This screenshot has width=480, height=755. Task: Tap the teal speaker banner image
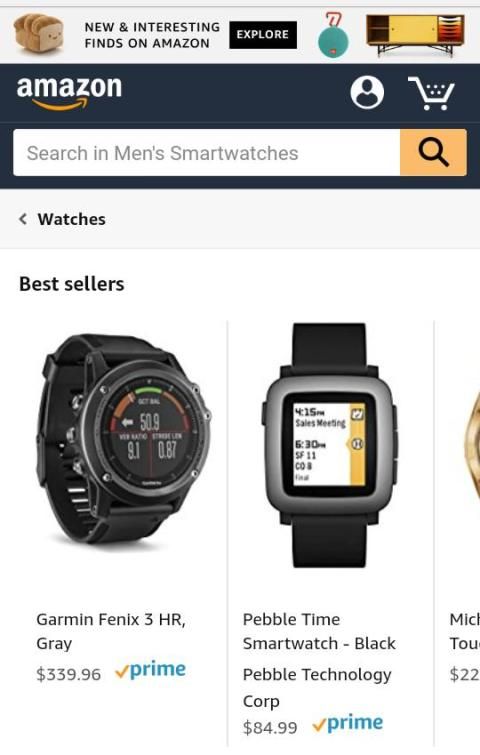click(x=333, y=35)
